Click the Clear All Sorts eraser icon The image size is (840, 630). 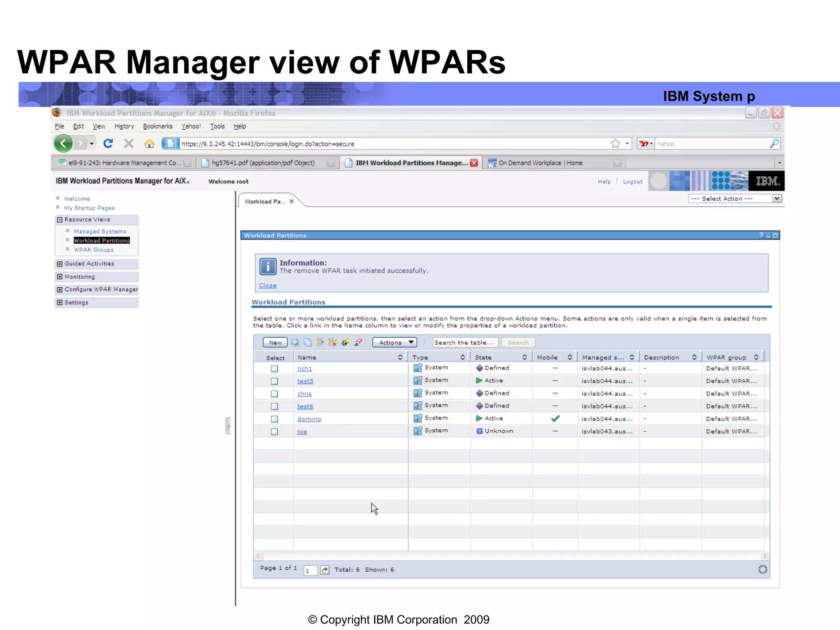pos(358,342)
